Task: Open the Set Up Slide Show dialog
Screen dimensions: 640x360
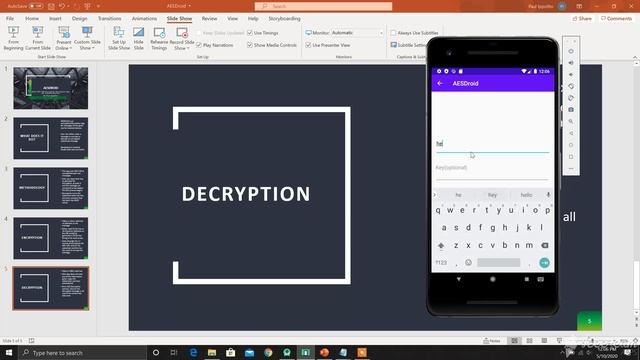Action: [x=119, y=38]
